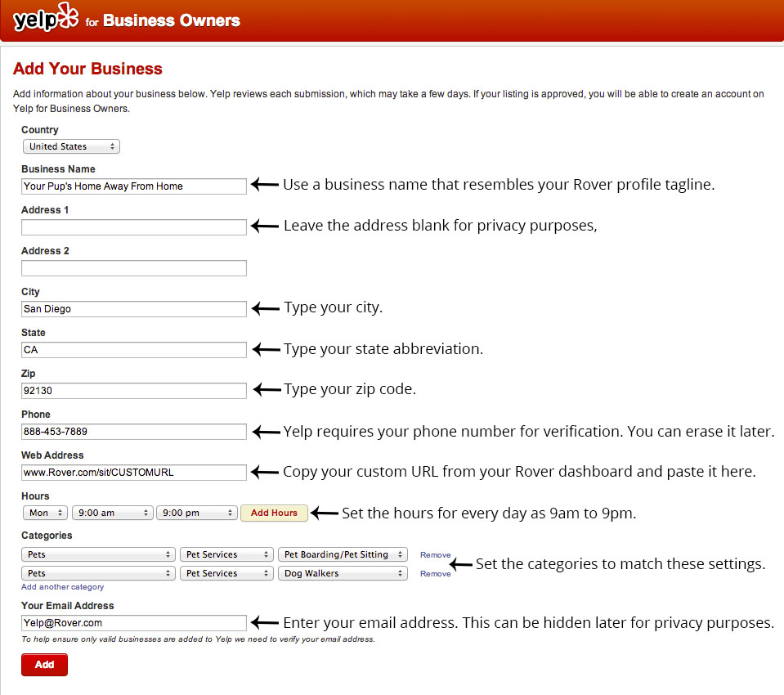Open the Dog Walkers subcategory dropdown

point(343,573)
